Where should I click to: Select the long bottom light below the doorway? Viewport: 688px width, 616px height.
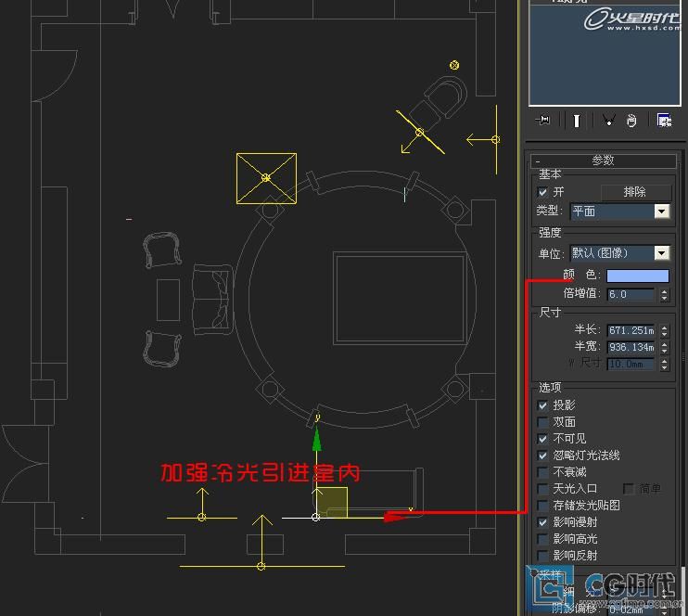pos(261,566)
